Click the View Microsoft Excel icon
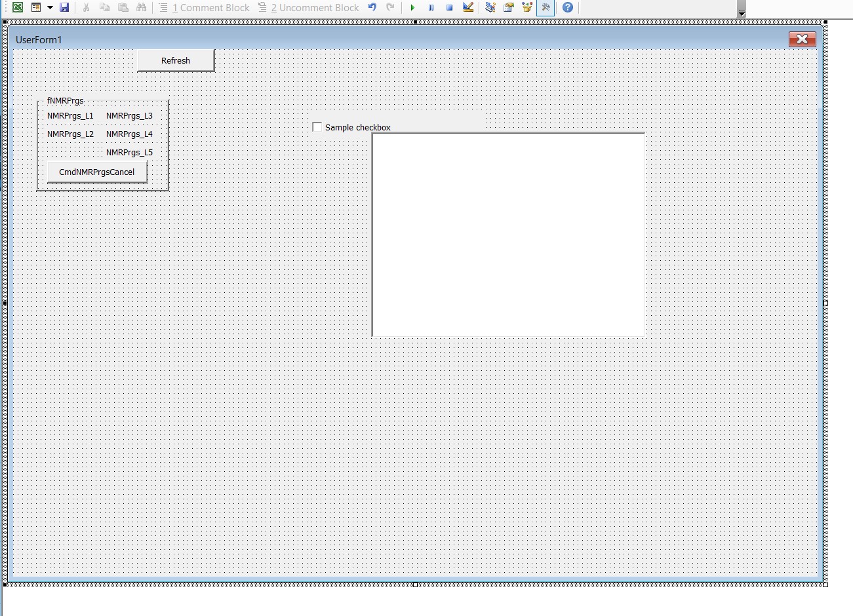853x616 pixels. (18, 8)
